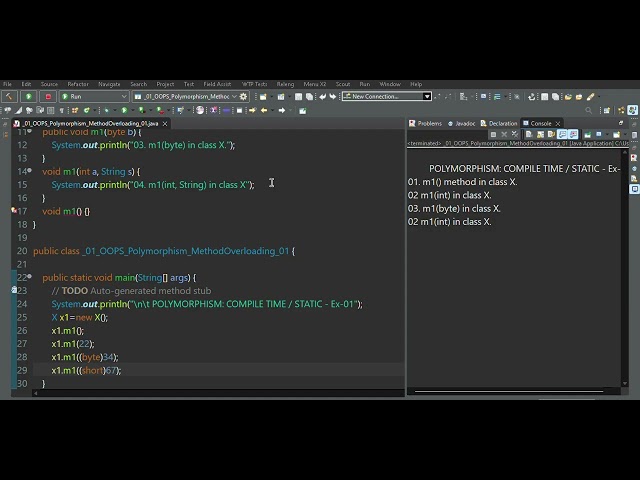Screen dimensions: 640x480
Task: Toggle Word Wrap in Console toolbar
Action: pyautogui.click(x=551, y=134)
